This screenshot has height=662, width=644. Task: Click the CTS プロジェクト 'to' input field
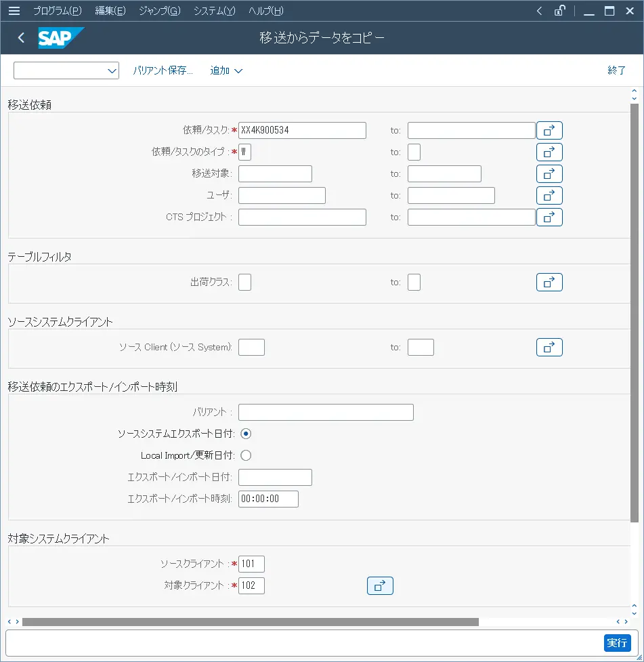point(471,217)
